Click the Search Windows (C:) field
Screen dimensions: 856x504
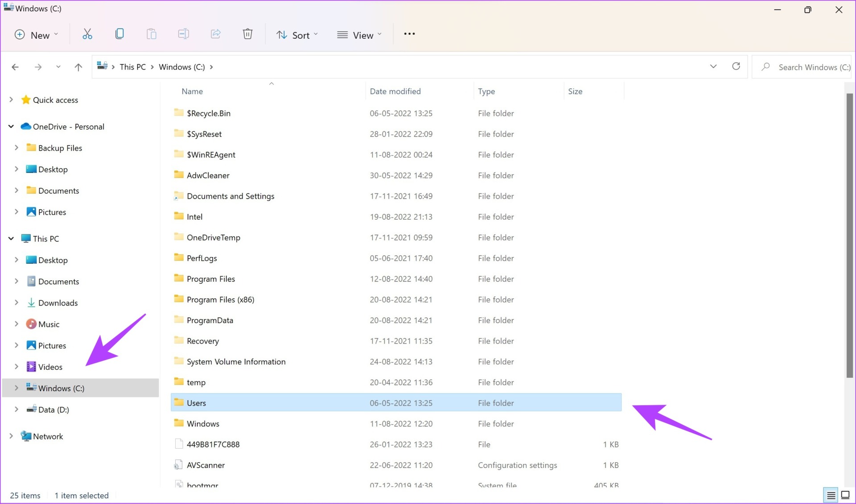801,67
